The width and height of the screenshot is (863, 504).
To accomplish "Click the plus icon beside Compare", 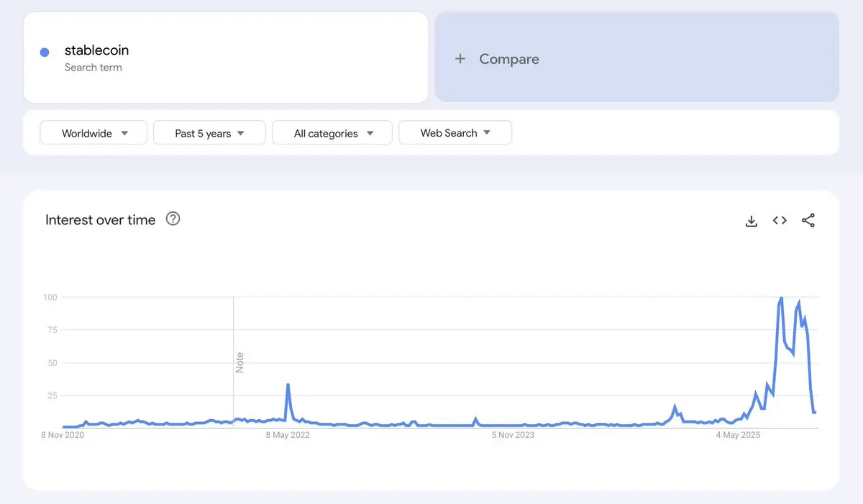I will [x=460, y=59].
